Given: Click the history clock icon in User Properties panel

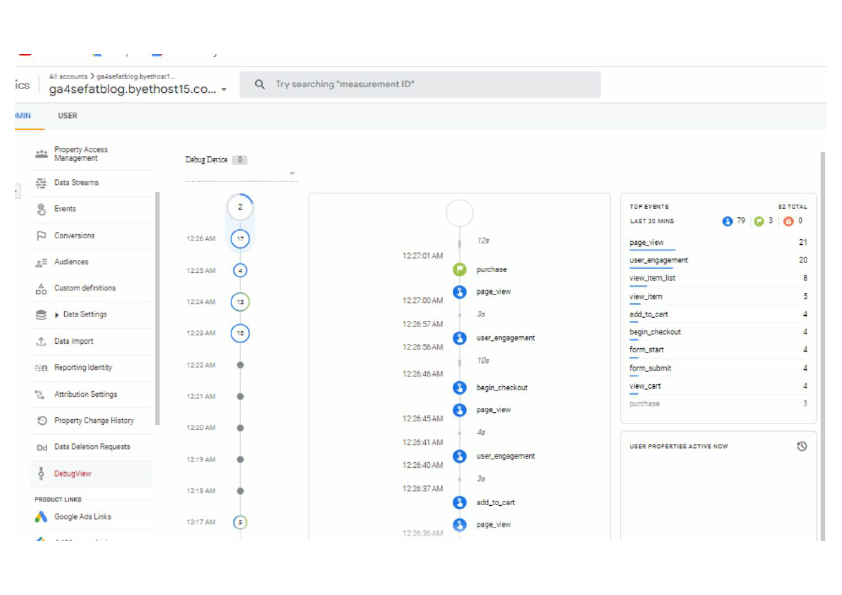Looking at the screenshot, I should [803, 447].
